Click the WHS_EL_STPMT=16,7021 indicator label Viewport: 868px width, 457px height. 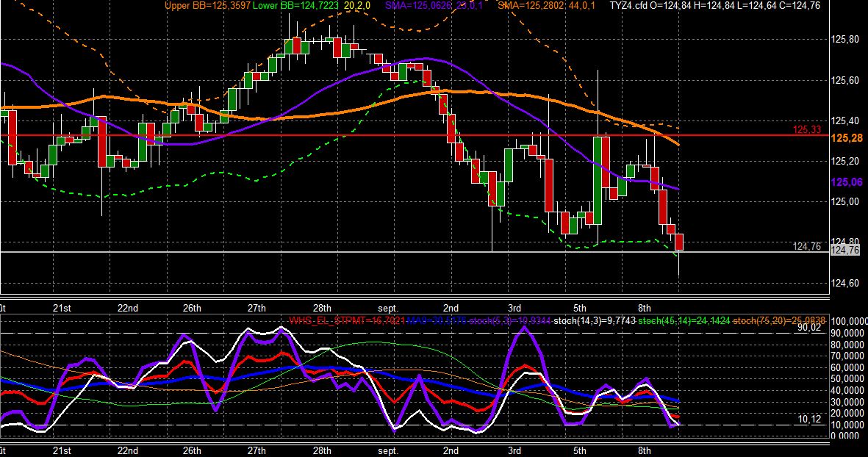tap(346, 320)
